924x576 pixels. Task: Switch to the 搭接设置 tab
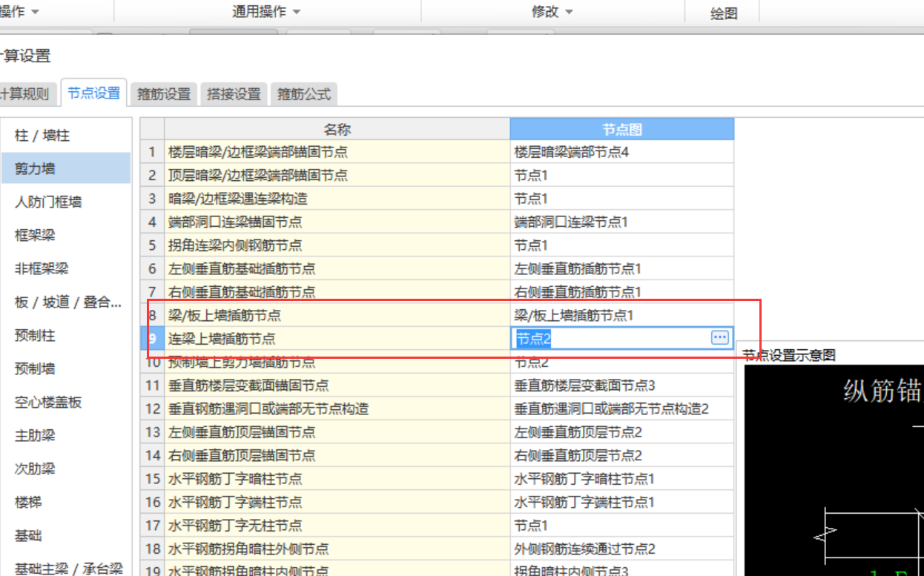point(234,94)
